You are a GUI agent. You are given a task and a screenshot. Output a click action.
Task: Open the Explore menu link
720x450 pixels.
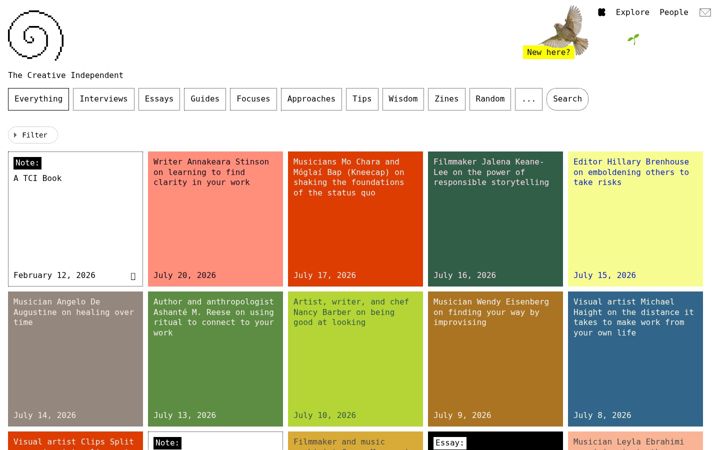(632, 12)
